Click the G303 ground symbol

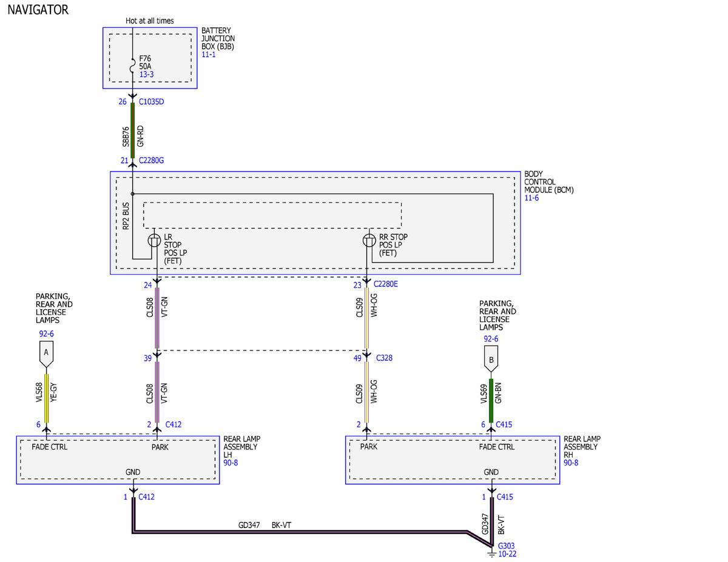[x=491, y=550]
